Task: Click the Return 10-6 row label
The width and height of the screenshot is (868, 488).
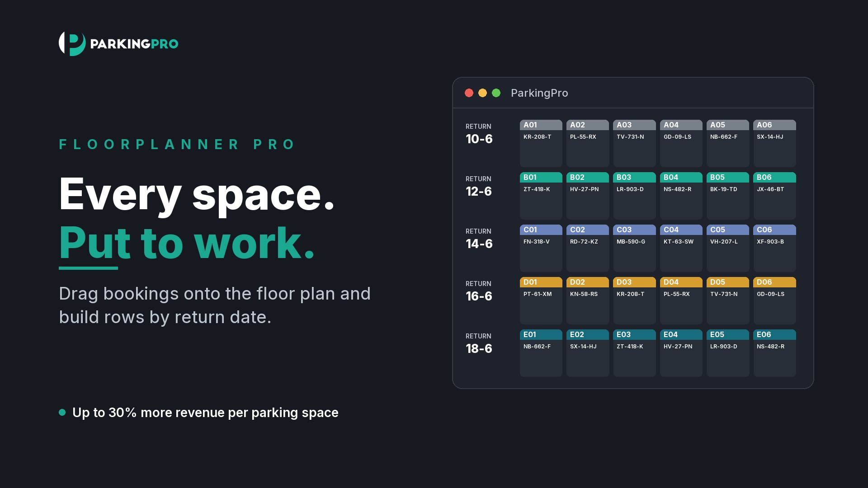Action: (x=479, y=134)
